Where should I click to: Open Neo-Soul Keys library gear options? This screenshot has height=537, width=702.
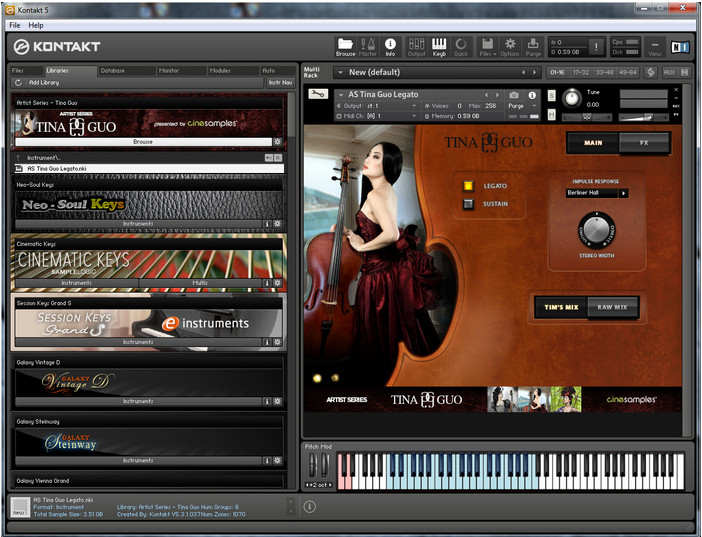tap(278, 223)
